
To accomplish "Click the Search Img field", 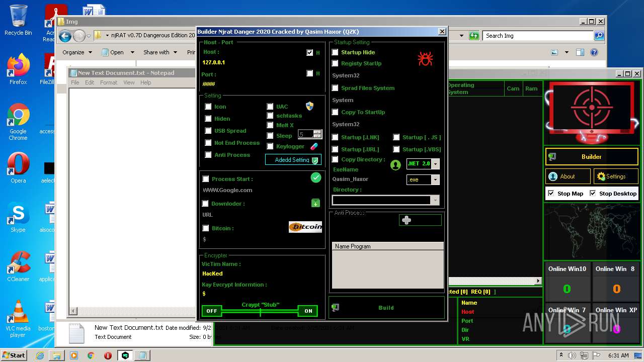I will point(538,36).
